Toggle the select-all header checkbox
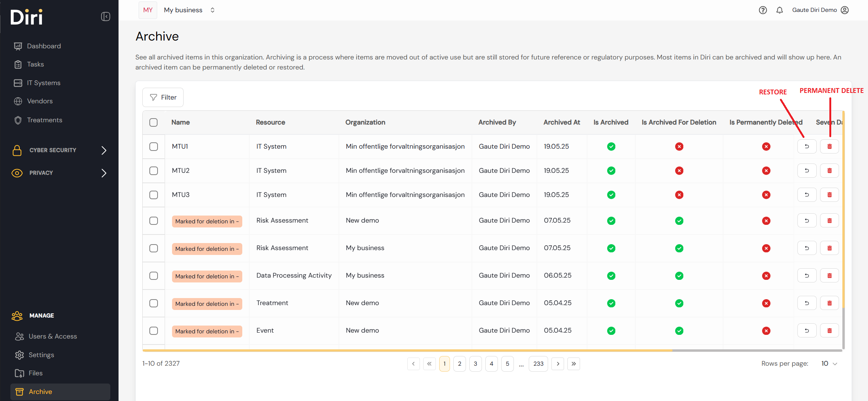Viewport: 868px width, 401px height. tap(153, 122)
